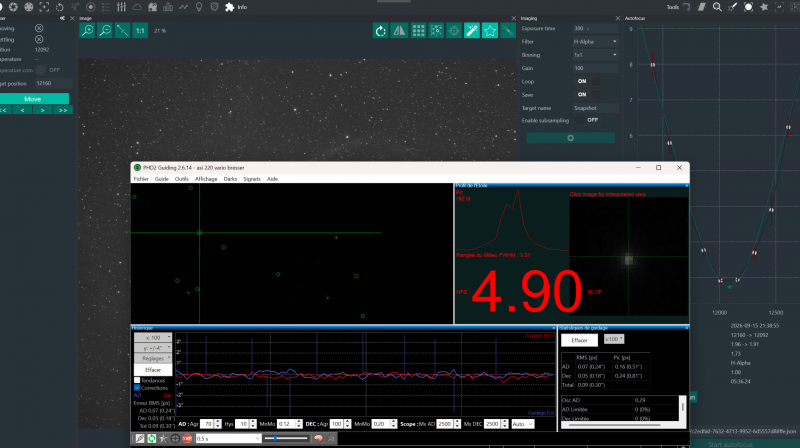
Task: Click the single left arrow focuser step button
Action: [x=22, y=110]
